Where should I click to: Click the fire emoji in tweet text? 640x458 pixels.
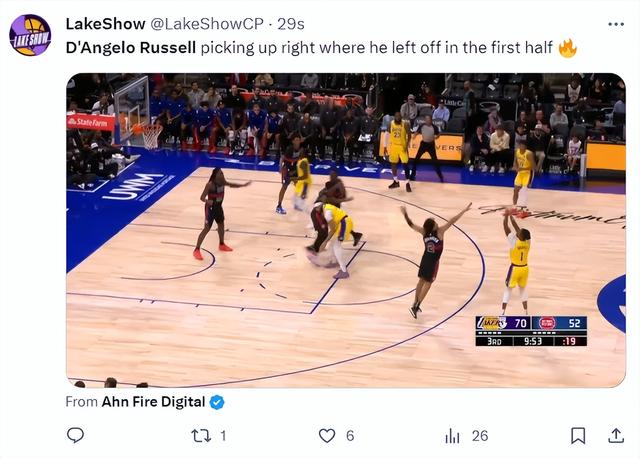(x=567, y=48)
